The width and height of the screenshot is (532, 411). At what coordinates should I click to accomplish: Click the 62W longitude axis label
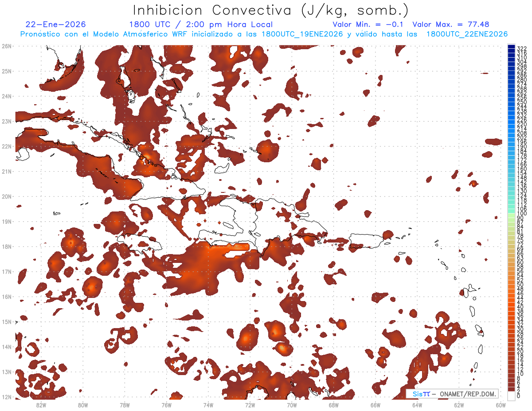pyautogui.click(x=459, y=405)
